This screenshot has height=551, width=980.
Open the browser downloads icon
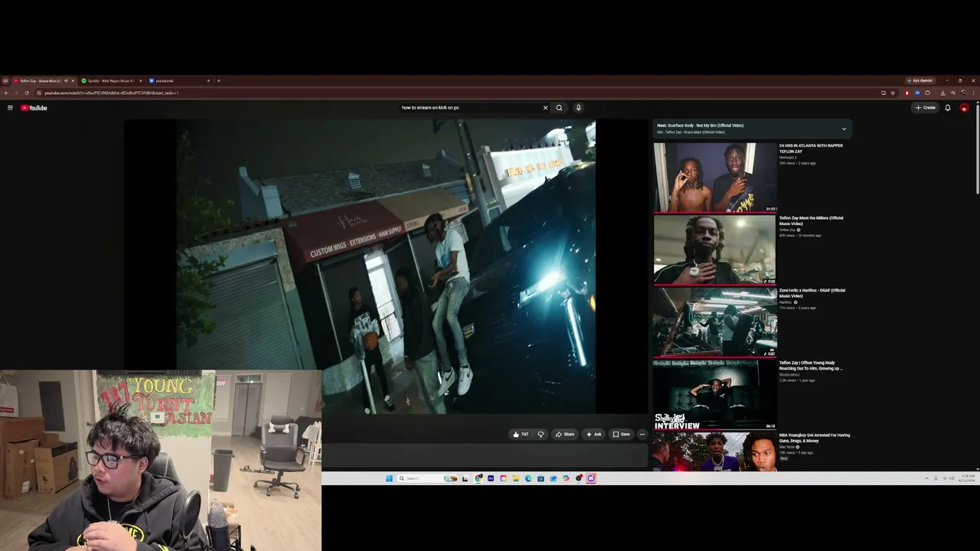[942, 93]
